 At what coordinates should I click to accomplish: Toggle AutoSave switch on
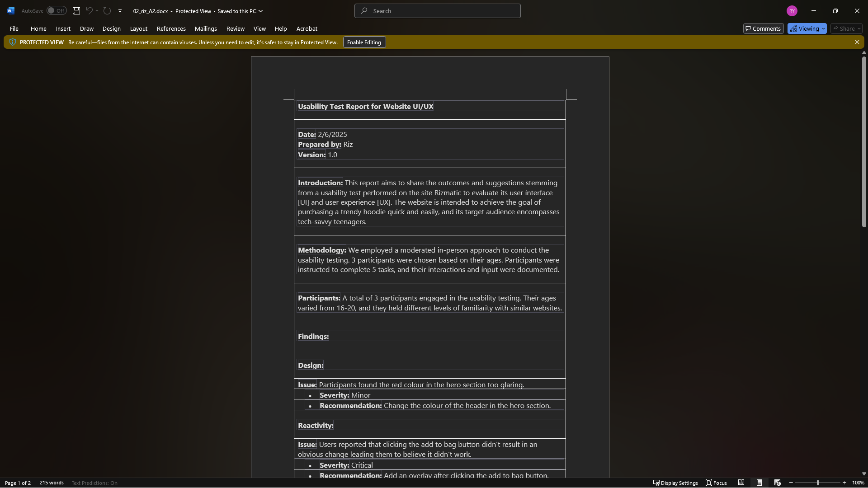[57, 11]
